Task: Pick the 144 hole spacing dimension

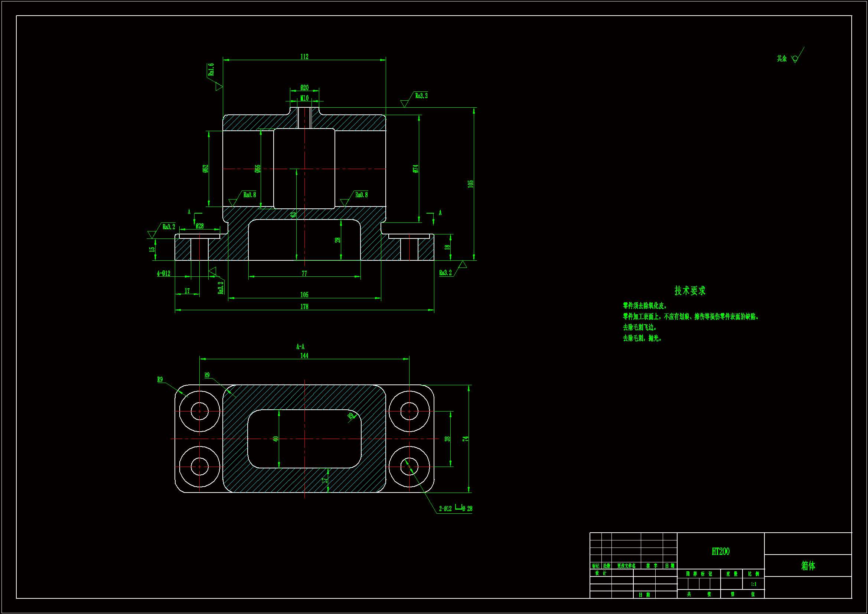Action: 304,355
